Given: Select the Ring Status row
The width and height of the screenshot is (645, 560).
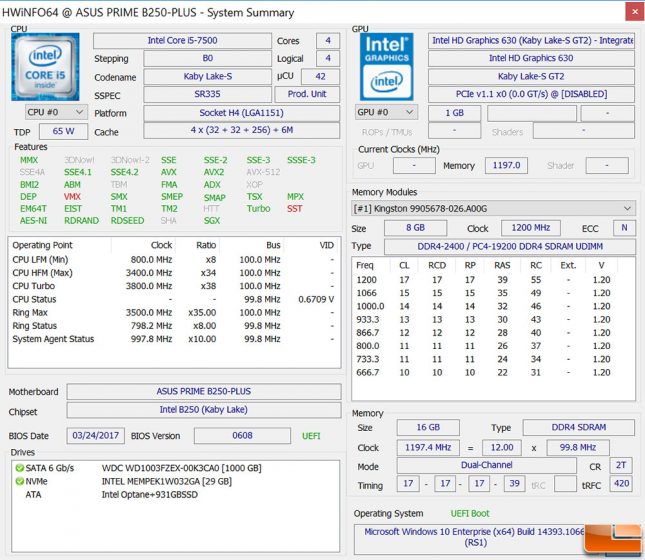Looking at the screenshot, I should coord(174,326).
